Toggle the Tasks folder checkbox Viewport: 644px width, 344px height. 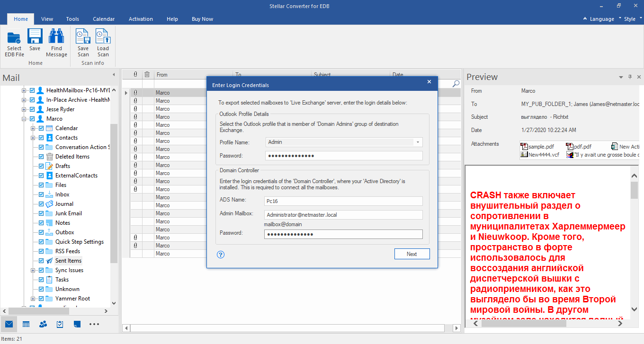click(41, 280)
